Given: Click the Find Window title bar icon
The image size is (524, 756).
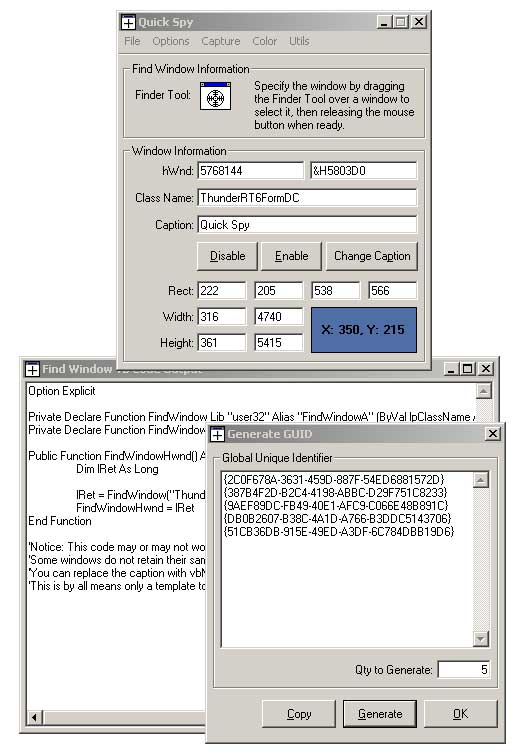Looking at the screenshot, I should point(32,369).
